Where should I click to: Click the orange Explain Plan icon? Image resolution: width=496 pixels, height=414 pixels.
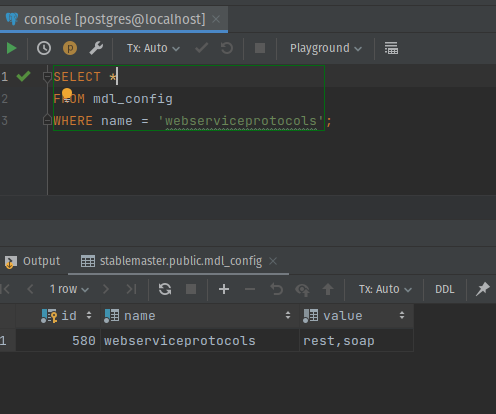tap(70, 48)
